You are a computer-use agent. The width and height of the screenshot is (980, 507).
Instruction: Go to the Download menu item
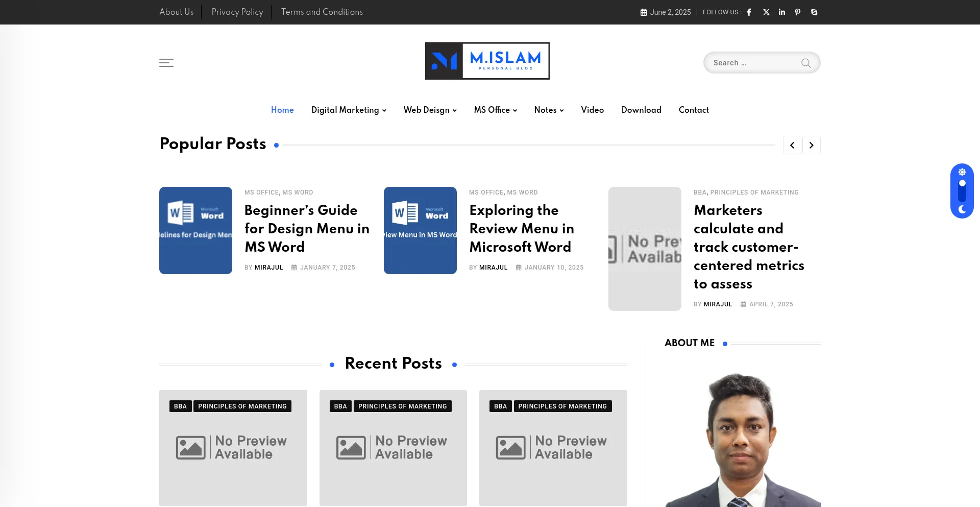coord(641,110)
